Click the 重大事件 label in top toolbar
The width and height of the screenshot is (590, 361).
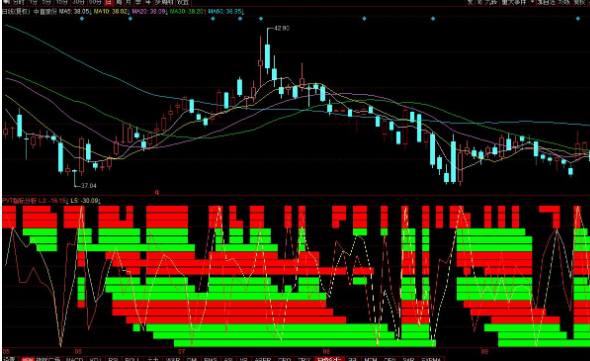point(514,2)
